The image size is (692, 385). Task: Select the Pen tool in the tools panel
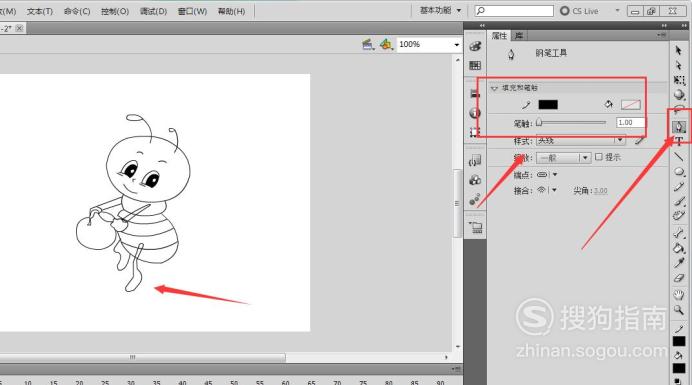(679, 127)
